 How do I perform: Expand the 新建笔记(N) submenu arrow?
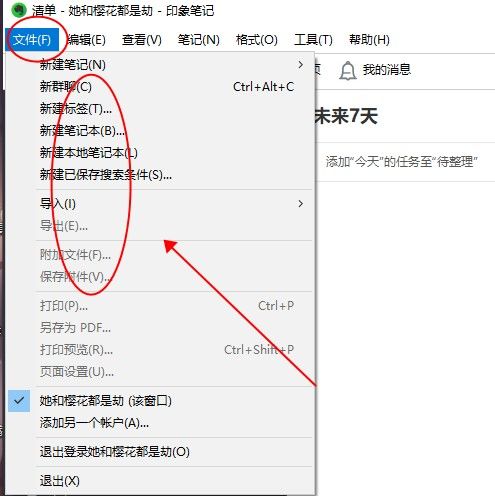pos(301,65)
